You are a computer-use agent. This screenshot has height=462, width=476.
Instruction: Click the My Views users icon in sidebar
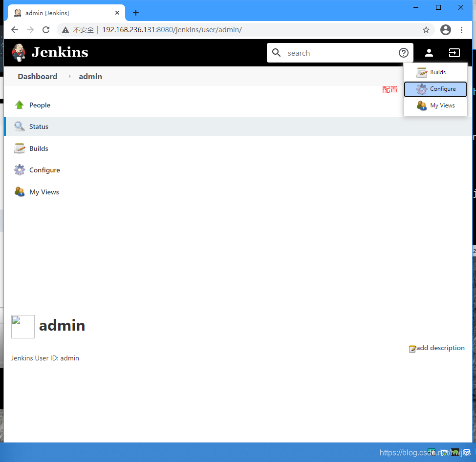coord(20,192)
